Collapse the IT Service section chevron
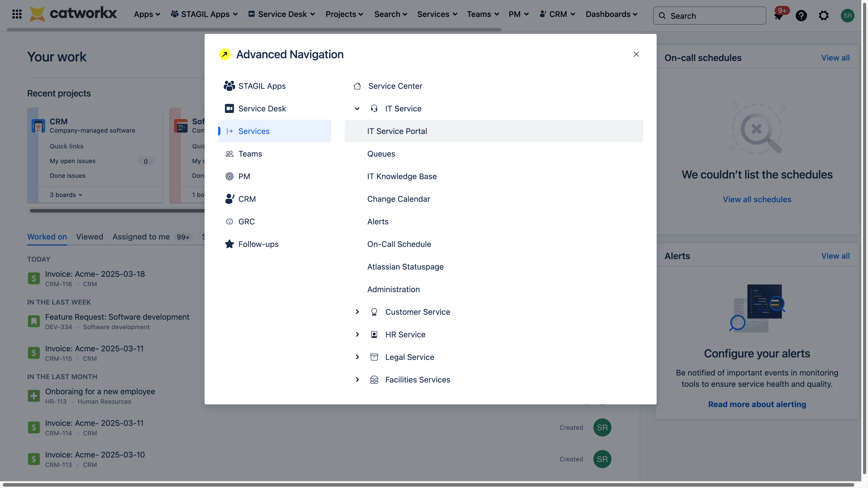 357,108
